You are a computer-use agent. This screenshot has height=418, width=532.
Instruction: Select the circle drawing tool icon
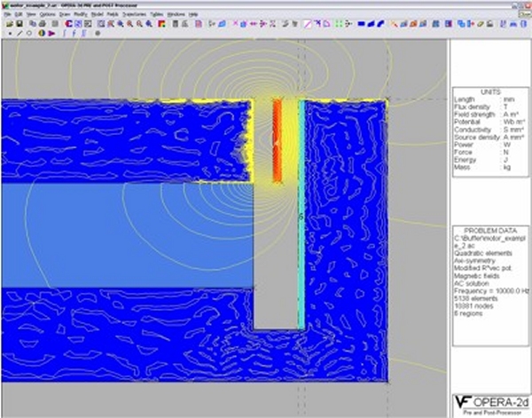point(30,34)
